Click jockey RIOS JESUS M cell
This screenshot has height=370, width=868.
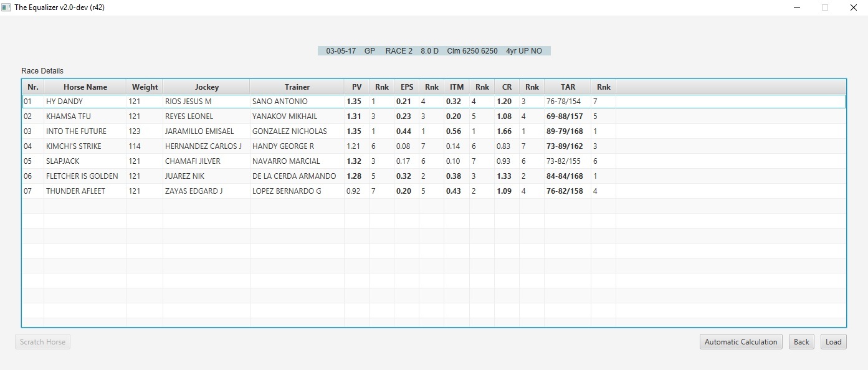click(x=206, y=101)
